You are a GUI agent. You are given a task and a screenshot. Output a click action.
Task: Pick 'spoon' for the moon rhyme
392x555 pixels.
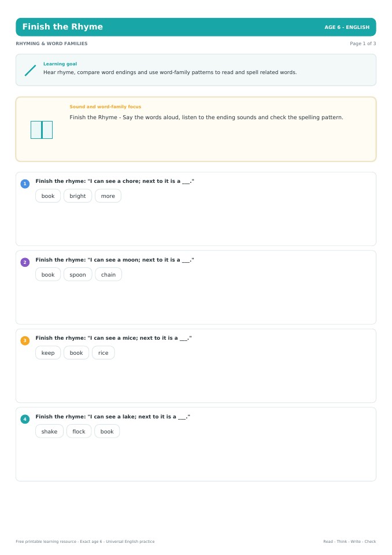77,275
